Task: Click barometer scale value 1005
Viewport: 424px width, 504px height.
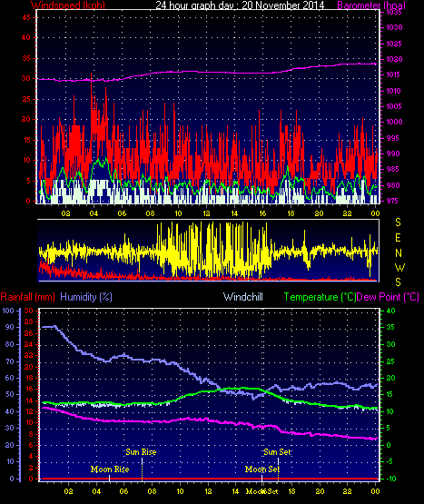Action: pos(394,106)
